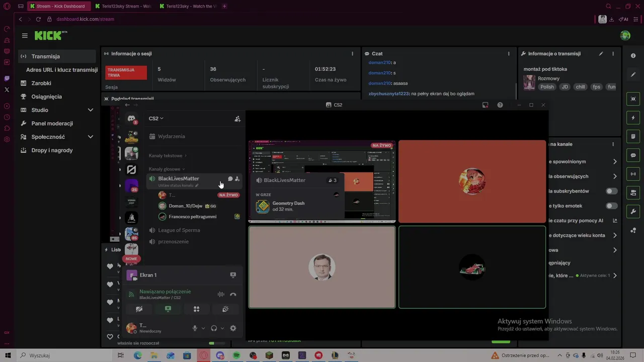Open chat for BlackLivesMatter voice channel
Viewport: 644px width, 362px height.
[230, 178]
